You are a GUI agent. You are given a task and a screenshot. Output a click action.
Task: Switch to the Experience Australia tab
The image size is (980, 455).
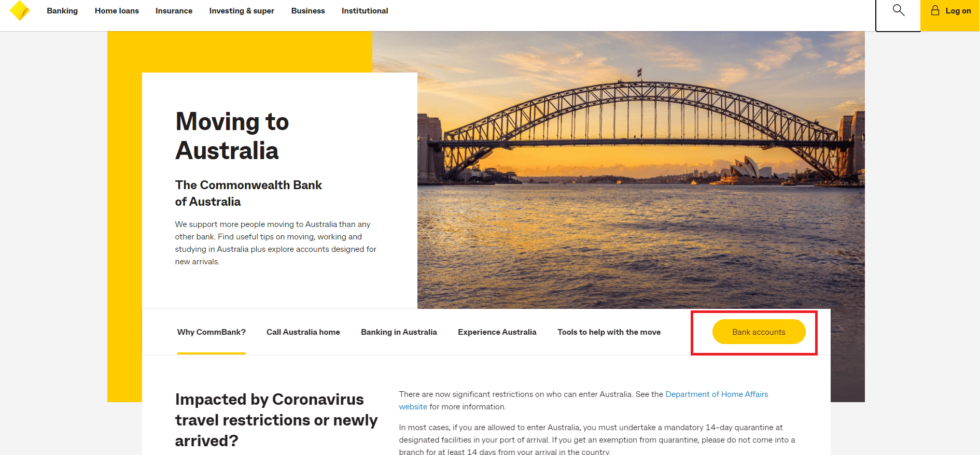[x=497, y=332]
